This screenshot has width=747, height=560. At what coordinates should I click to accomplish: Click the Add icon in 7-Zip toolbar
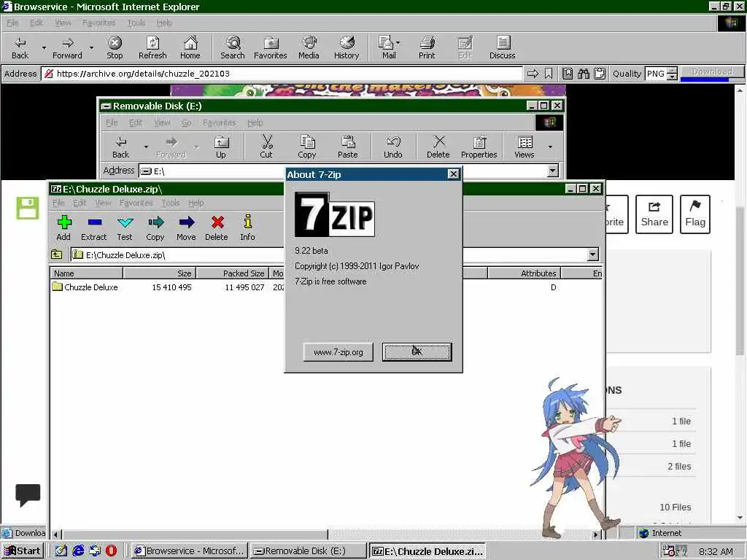click(x=63, y=227)
